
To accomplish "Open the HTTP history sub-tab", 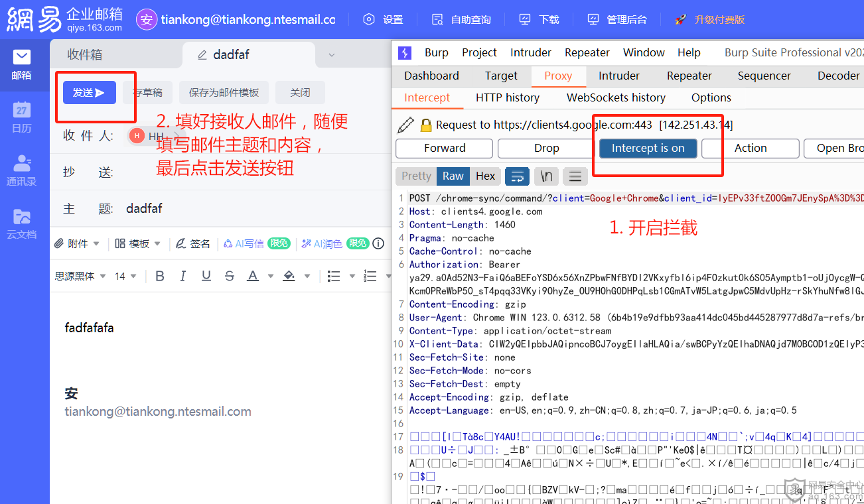I will click(508, 97).
